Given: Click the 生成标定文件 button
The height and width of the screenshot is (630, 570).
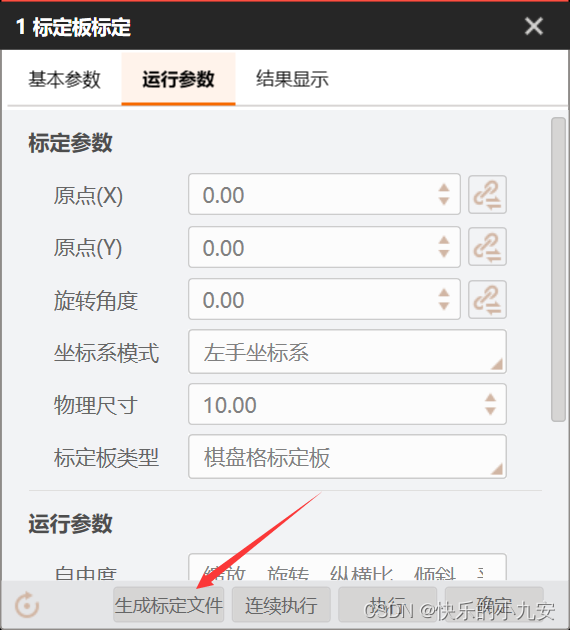Looking at the screenshot, I should click(168, 605).
